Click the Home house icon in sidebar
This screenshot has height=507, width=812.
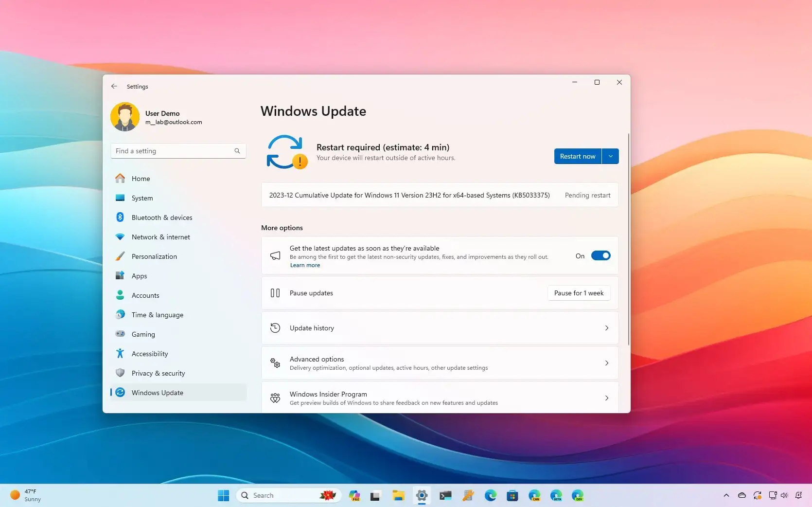120,179
